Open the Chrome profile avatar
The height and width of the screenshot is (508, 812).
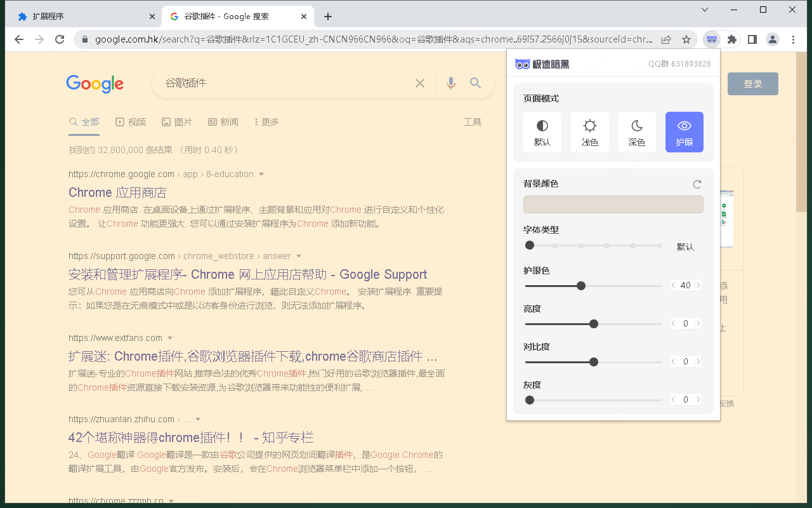coord(773,39)
